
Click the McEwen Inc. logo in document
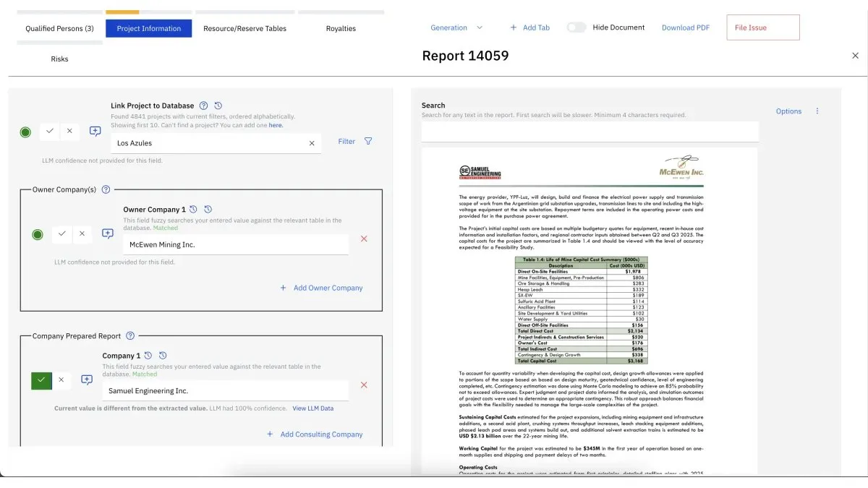[x=681, y=168]
